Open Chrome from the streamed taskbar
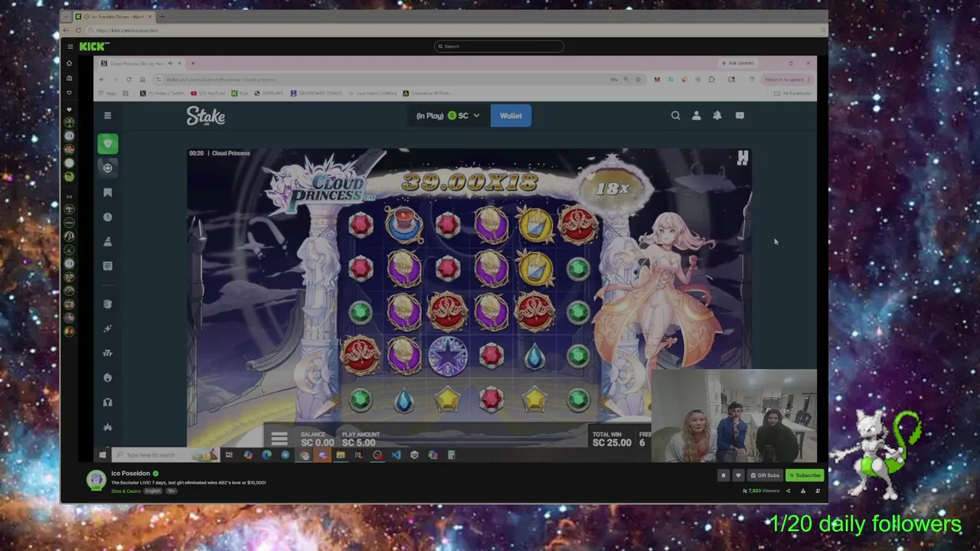 tap(304, 455)
